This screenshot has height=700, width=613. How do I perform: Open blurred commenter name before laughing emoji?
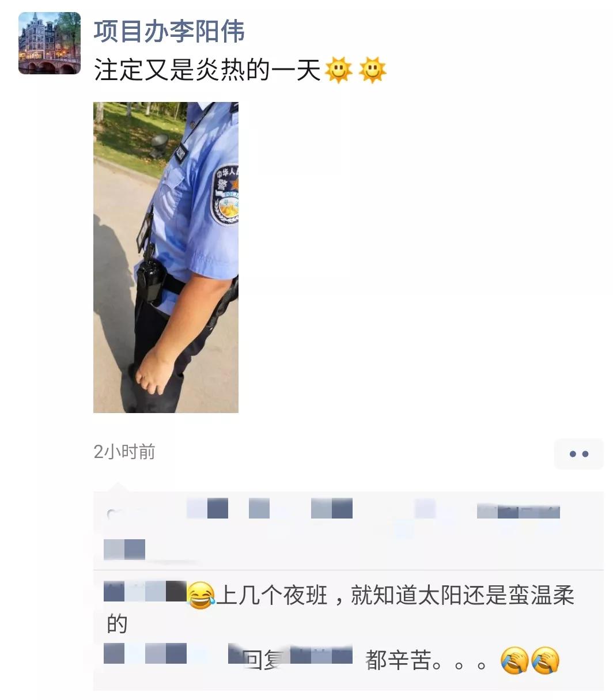tap(145, 592)
